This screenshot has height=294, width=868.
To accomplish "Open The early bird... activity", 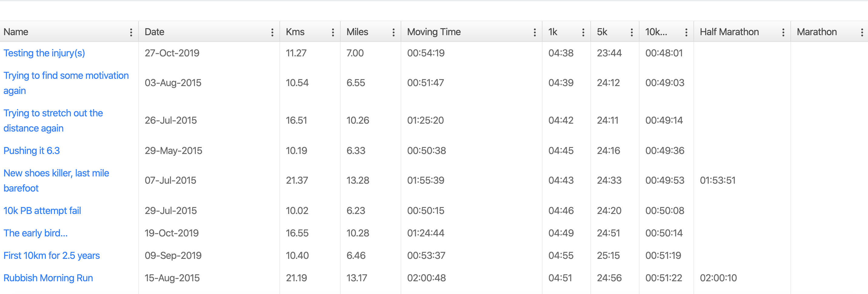I will tap(35, 233).
